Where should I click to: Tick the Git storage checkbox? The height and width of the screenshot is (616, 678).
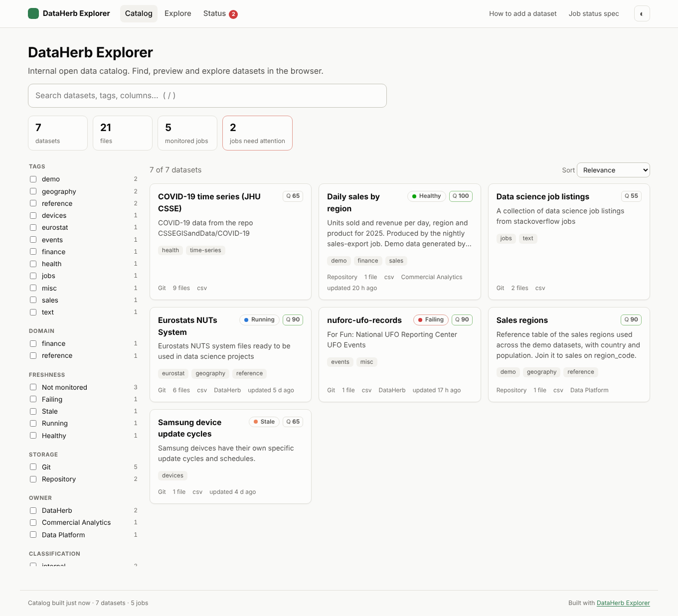click(33, 467)
